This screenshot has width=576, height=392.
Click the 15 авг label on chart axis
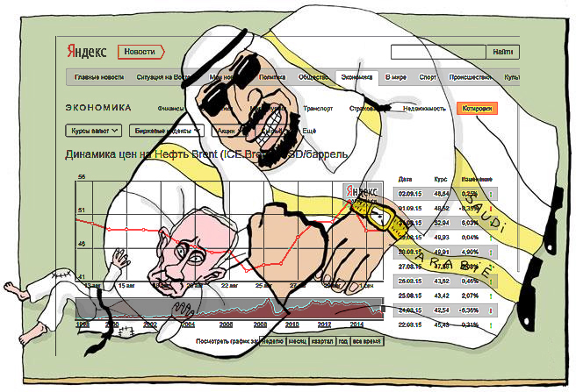(126, 285)
